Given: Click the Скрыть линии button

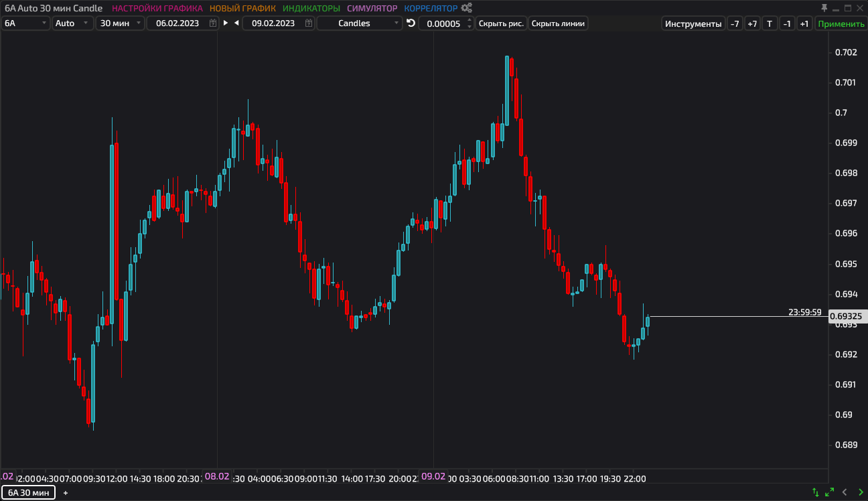Looking at the screenshot, I should (558, 23).
